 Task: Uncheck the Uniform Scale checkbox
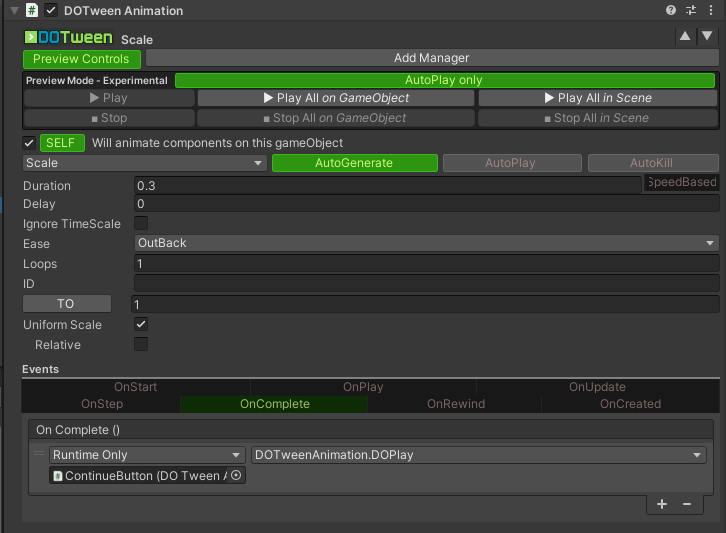pos(141,324)
